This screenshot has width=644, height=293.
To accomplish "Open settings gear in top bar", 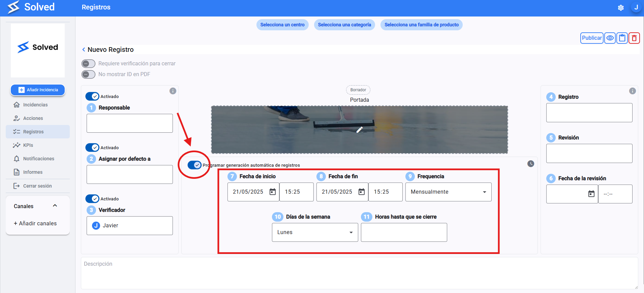I will tap(621, 8).
